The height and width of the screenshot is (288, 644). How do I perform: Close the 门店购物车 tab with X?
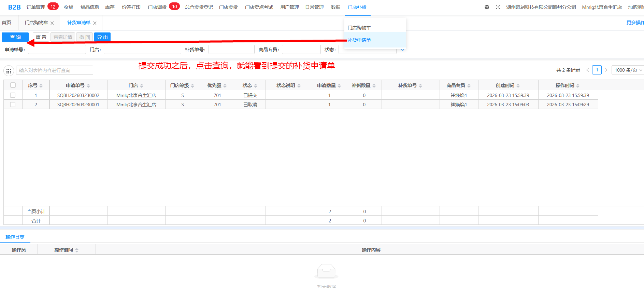[x=52, y=23]
